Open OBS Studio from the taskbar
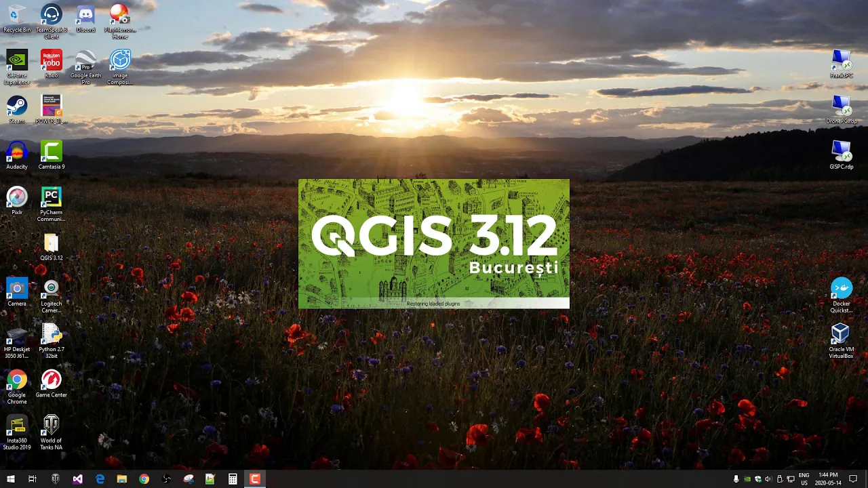Image resolution: width=868 pixels, height=488 pixels. [x=166, y=479]
